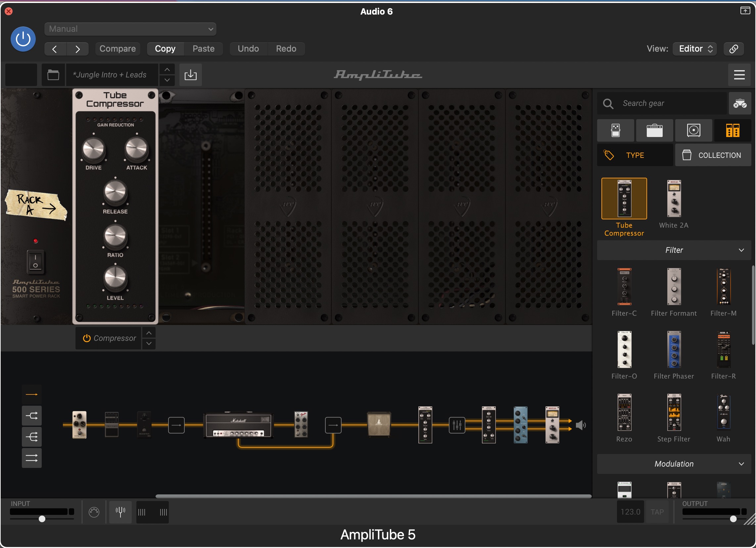Switch to the stomp pedal gear tab
The width and height of the screenshot is (756, 548).
click(615, 130)
